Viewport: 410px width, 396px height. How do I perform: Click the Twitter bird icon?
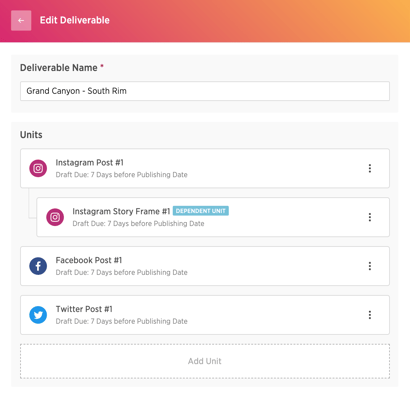[38, 315]
